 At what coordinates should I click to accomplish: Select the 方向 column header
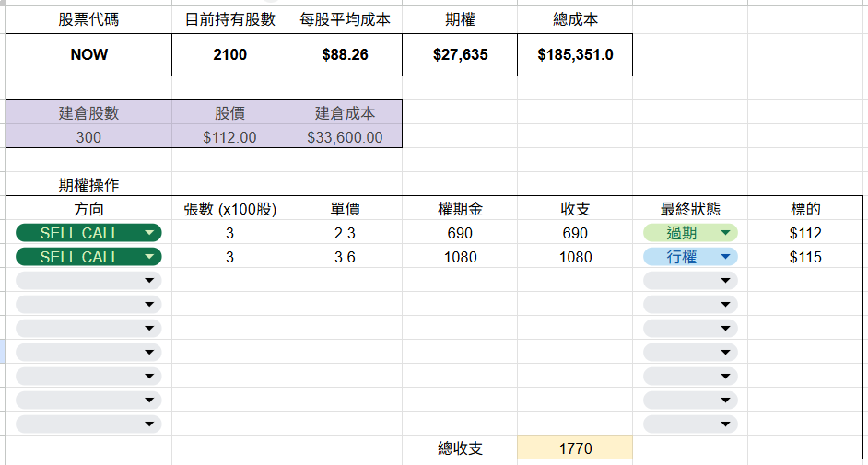pyautogui.click(x=88, y=208)
